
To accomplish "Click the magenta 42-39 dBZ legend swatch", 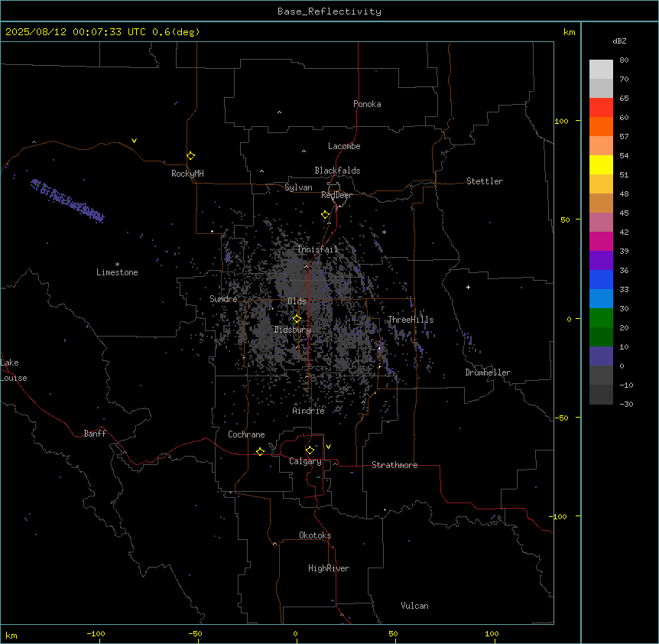I will pyautogui.click(x=601, y=241).
